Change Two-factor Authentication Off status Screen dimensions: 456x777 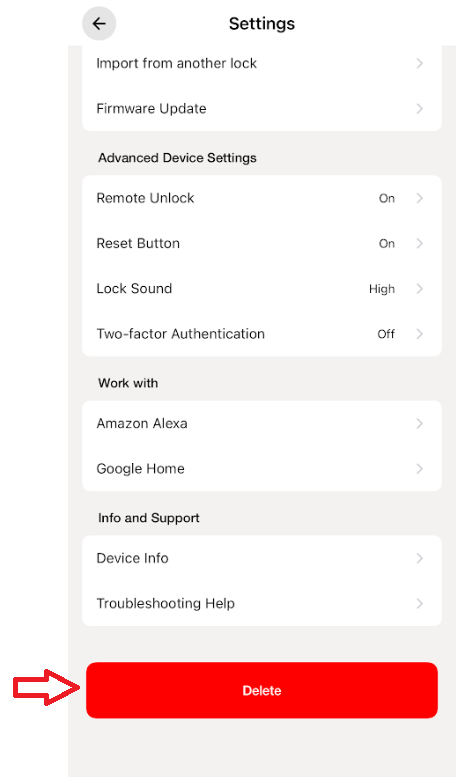386,334
